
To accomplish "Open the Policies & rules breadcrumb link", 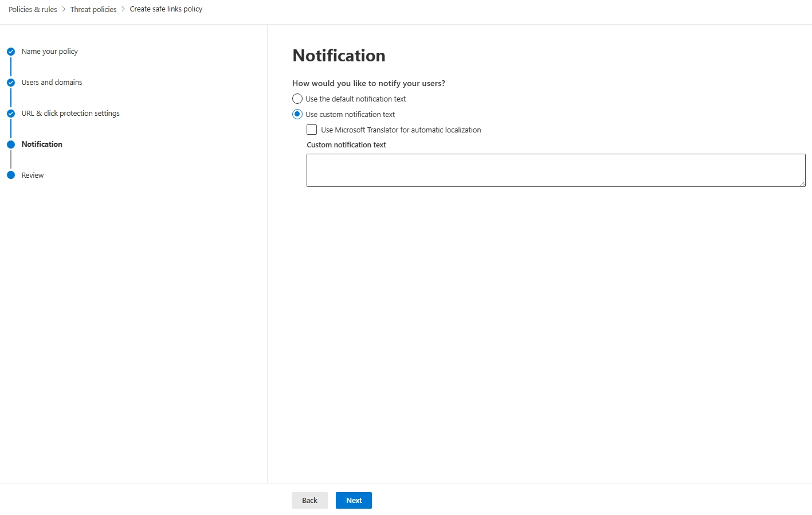I will [33, 9].
